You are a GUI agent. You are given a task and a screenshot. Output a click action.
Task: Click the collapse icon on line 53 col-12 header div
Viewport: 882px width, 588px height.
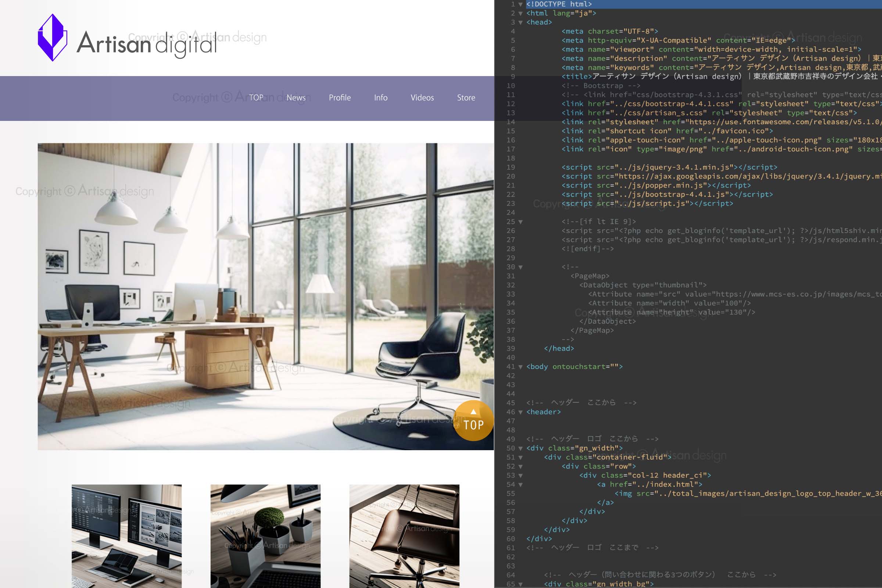[522, 474]
